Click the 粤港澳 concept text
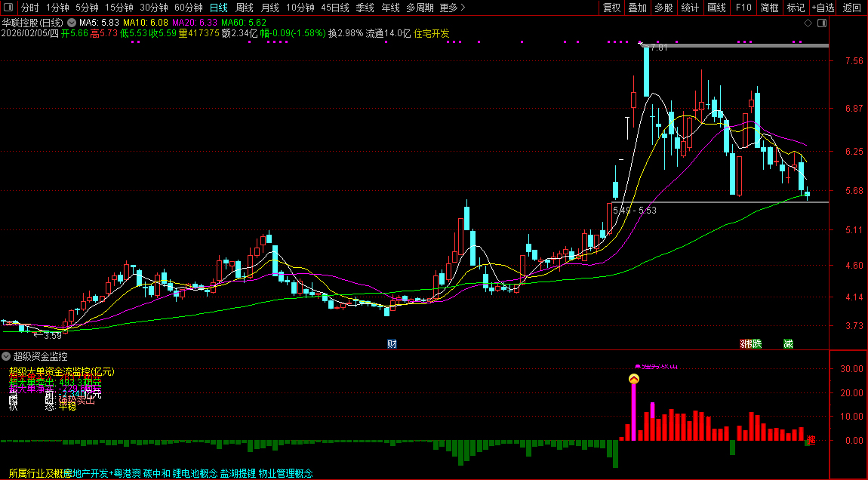The width and height of the screenshot is (868, 480). pyautogui.click(x=128, y=473)
